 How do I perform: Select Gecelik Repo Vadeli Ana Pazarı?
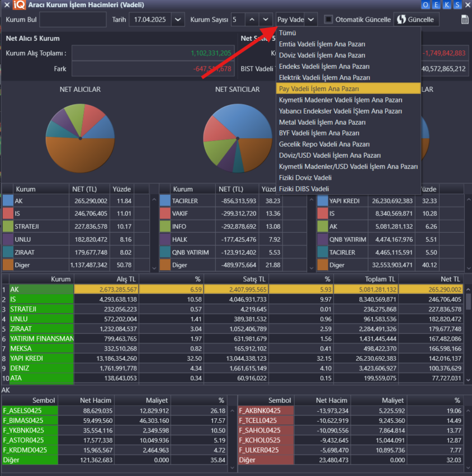point(348,144)
